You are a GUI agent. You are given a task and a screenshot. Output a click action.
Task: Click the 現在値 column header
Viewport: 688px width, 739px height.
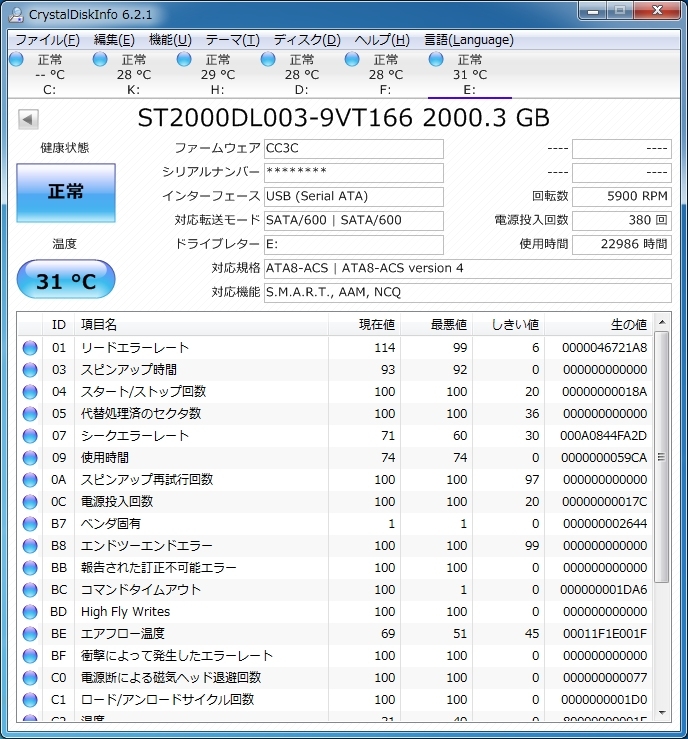(x=365, y=325)
